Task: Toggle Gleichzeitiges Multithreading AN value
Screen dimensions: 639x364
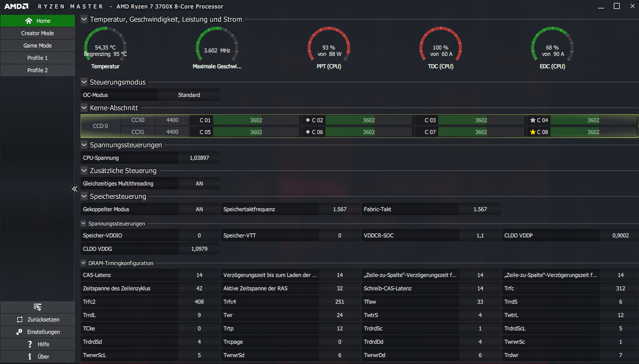Action: (199, 183)
